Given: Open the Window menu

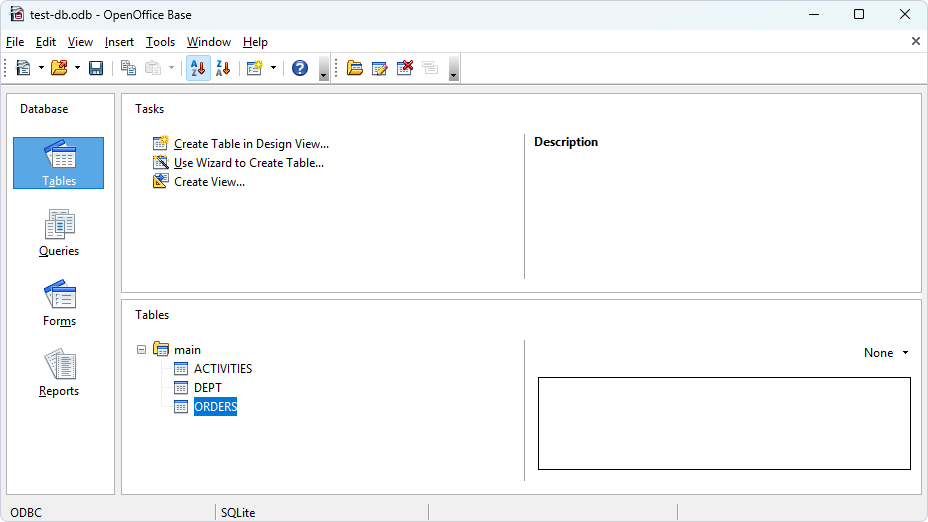Looking at the screenshot, I should click(x=208, y=42).
